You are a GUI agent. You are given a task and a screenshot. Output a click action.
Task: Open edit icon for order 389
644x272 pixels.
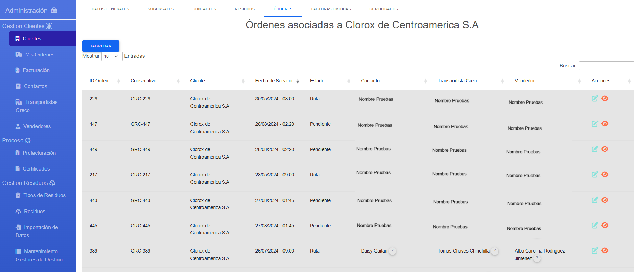coord(595,250)
